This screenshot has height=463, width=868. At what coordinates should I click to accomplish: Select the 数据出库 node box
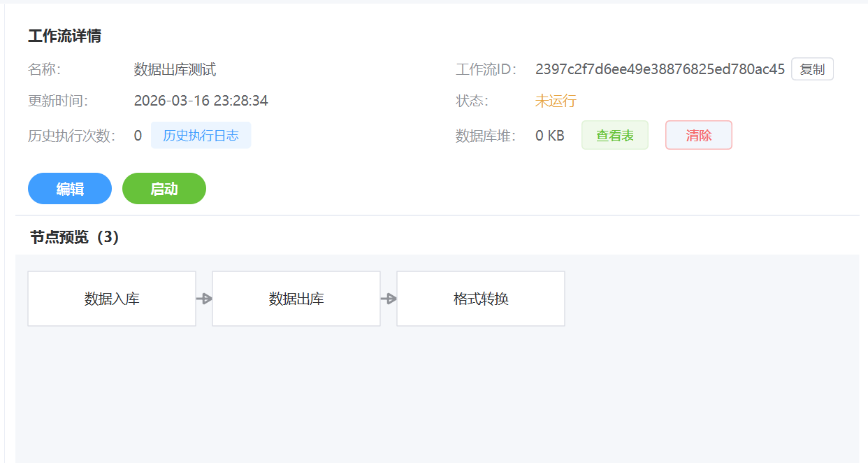(x=296, y=299)
